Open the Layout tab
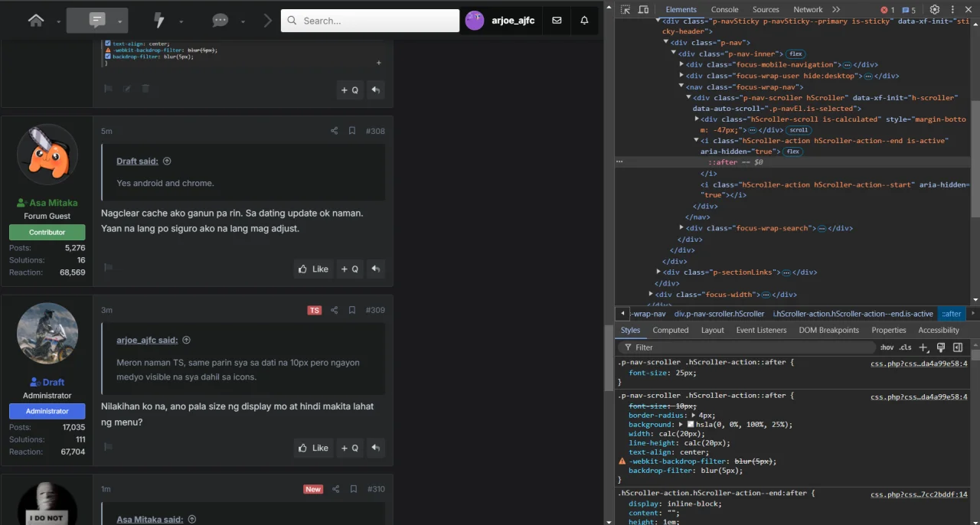The height and width of the screenshot is (525, 980). [713, 330]
